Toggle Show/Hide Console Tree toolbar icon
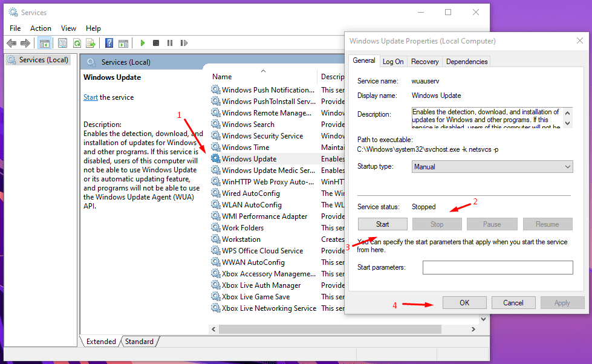This screenshot has width=592, height=364. click(x=45, y=43)
